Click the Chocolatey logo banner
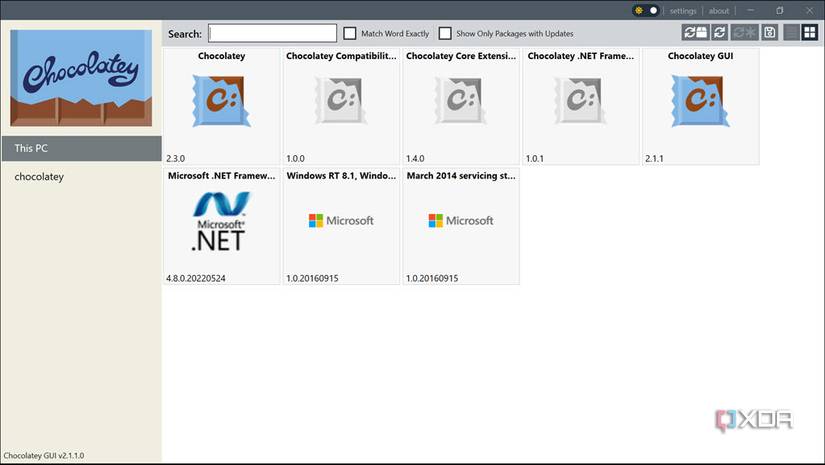The height and width of the screenshot is (465, 825). 81,78
